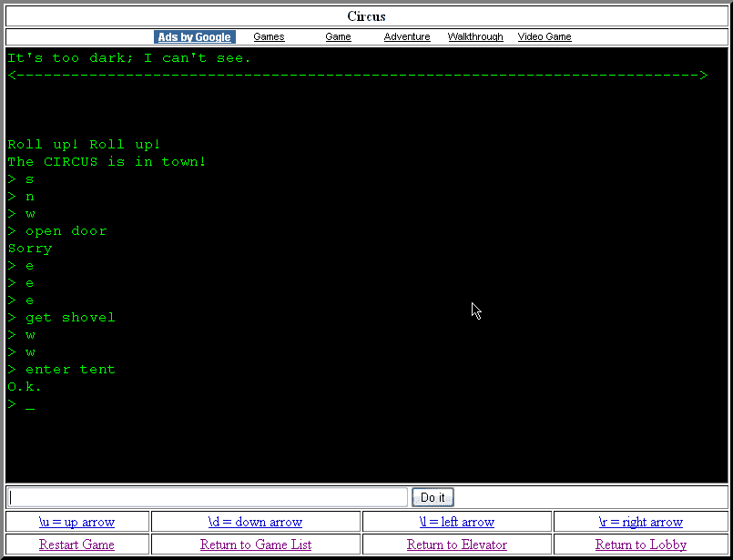Click the "> get shovel" command line

point(61,318)
